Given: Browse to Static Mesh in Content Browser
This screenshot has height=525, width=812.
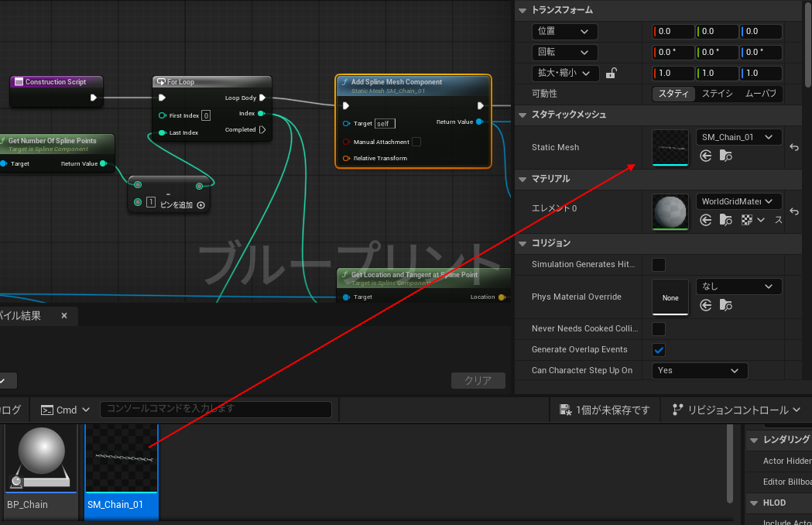Looking at the screenshot, I should [x=726, y=156].
